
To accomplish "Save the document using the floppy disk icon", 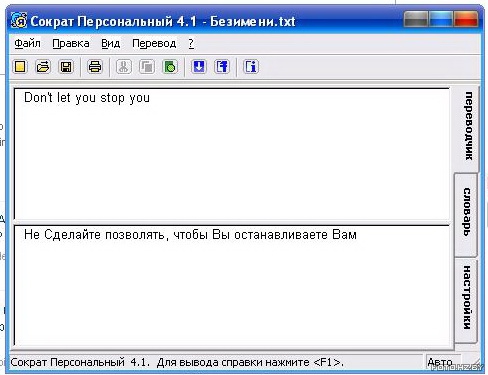I will [66, 67].
